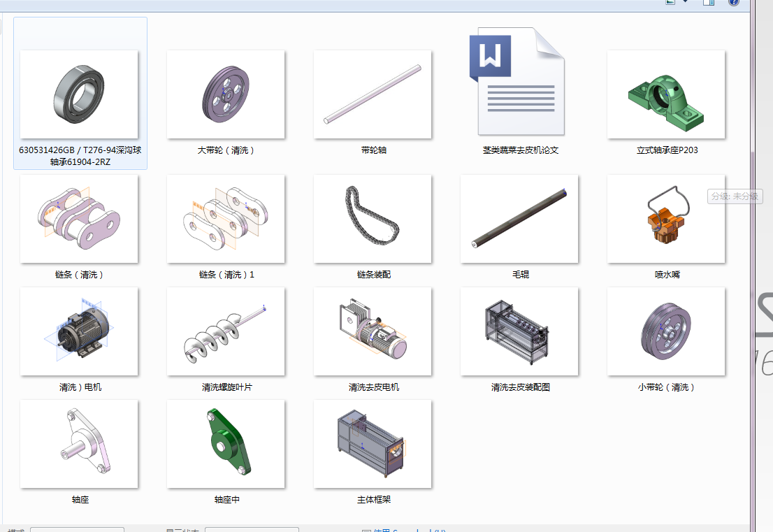Click the file name 大带轮（清洗）
Viewport: 773px width, 532px height.
226,150
